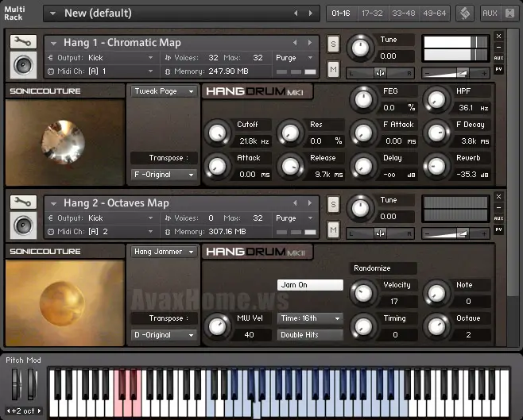Show AUX sends for Hang 2
The height and width of the screenshot is (420, 523).
click(x=498, y=218)
